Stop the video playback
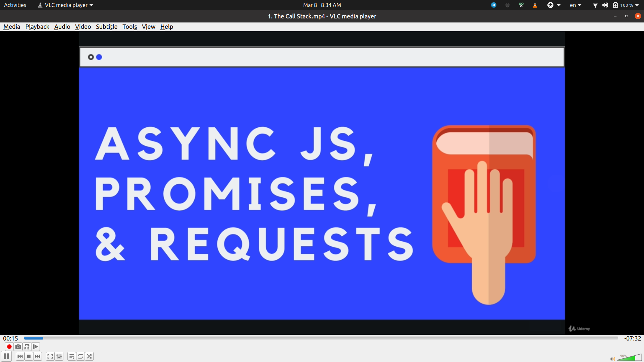The image size is (644, 362). click(29, 356)
